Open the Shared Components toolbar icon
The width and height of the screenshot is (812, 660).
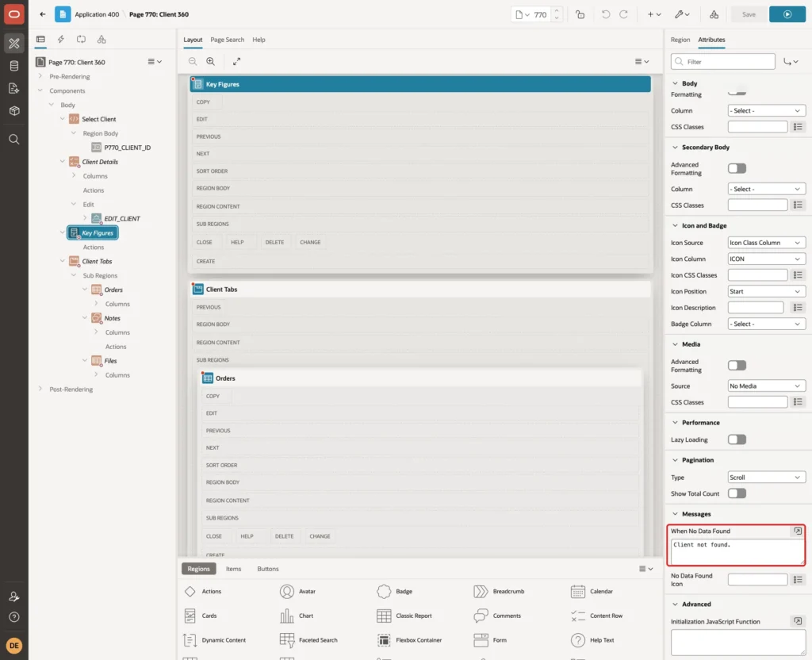(x=714, y=14)
